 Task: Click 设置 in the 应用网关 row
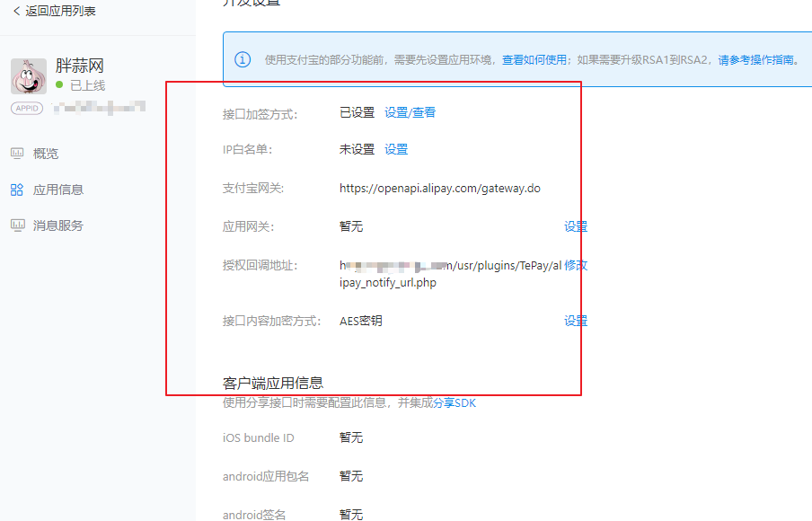coord(576,226)
